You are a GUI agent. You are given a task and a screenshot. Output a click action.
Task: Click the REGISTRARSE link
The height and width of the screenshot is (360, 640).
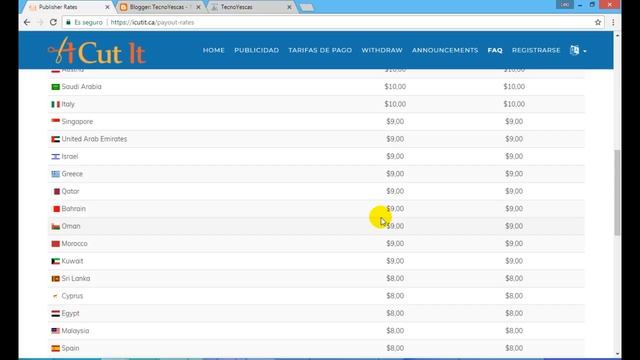pos(536,50)
